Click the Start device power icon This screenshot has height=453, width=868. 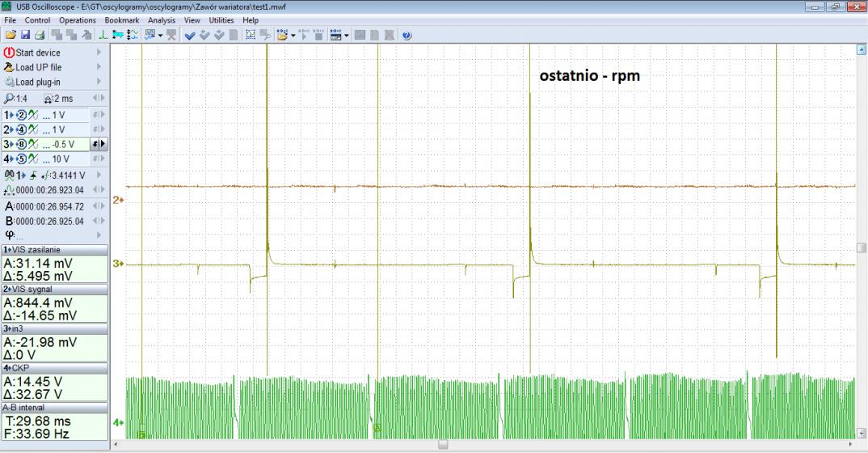point(10,53)
